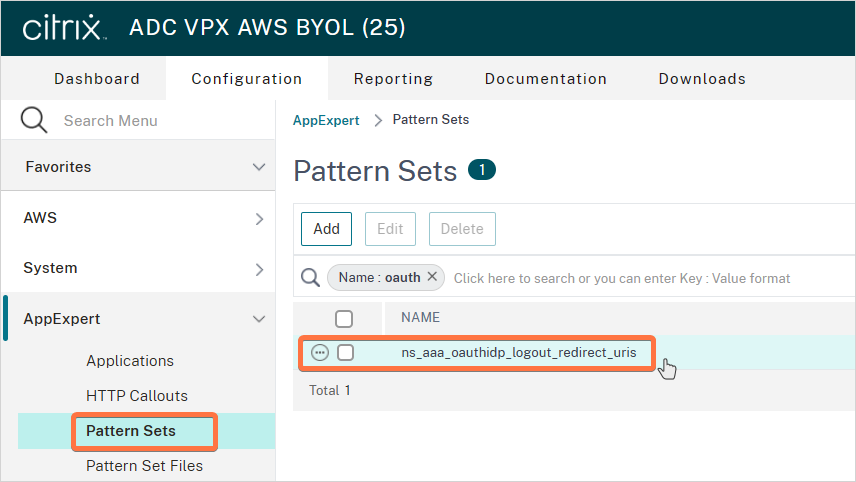This screenshot has width=856, height=482.
Task: Open the Downloads tab
Action: click(702, 79)
